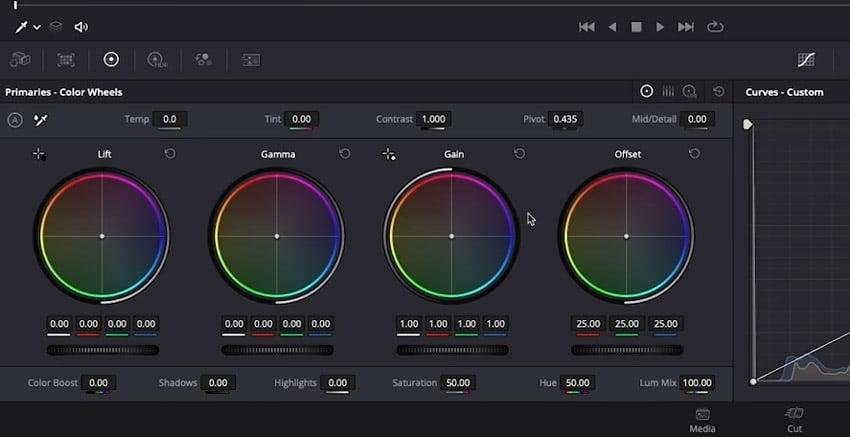Click the Color Boost value field
850x437 pixels.
(x=98, y=383)
